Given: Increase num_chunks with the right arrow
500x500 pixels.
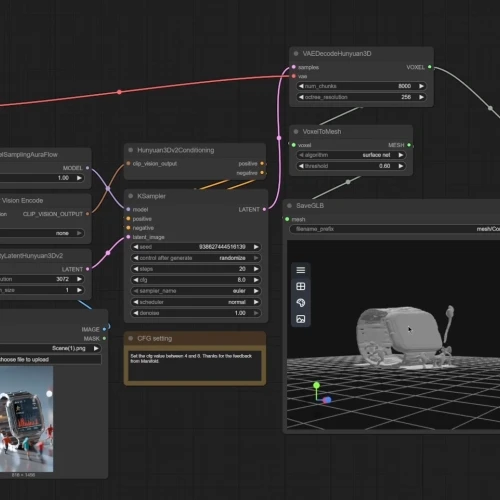Looking at the screenshot, I should point(421,86).
